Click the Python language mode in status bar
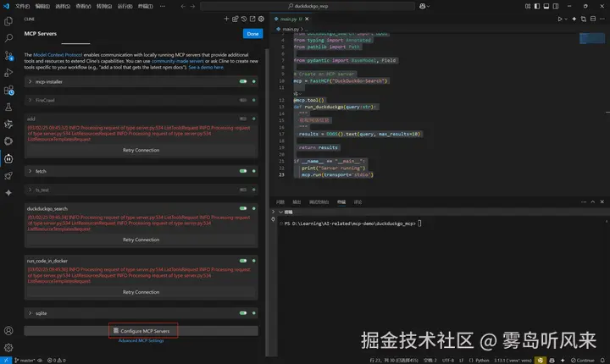The image size is (610, 364). coord(482,360)
